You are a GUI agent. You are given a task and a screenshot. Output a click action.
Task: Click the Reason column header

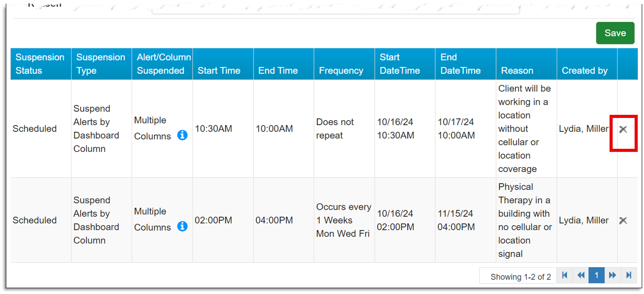(x=517, y=71)
